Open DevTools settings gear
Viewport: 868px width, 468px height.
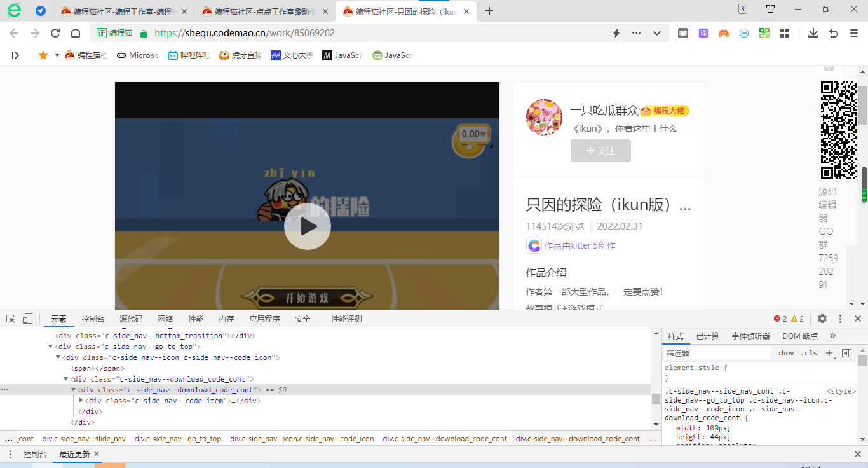coord(822,319)
